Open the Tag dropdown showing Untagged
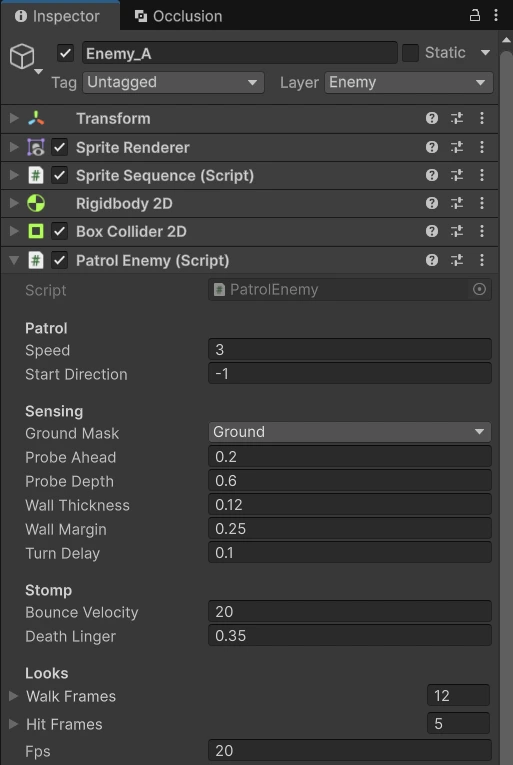The width and height of the screenshot is (513, 765). [x=173, y=82]
